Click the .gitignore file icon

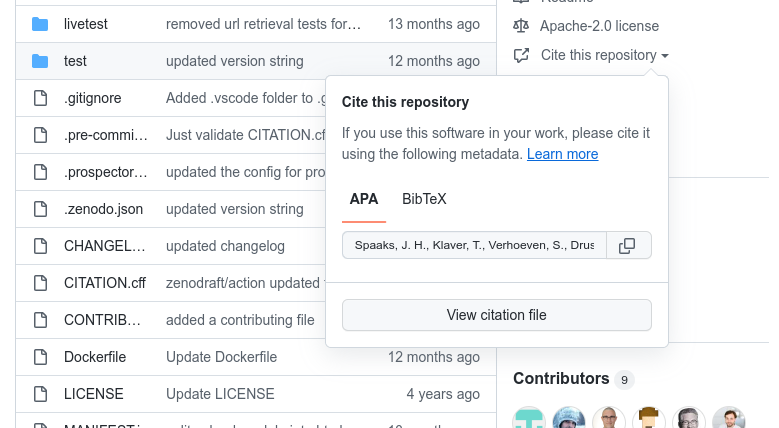click(40, 98)
